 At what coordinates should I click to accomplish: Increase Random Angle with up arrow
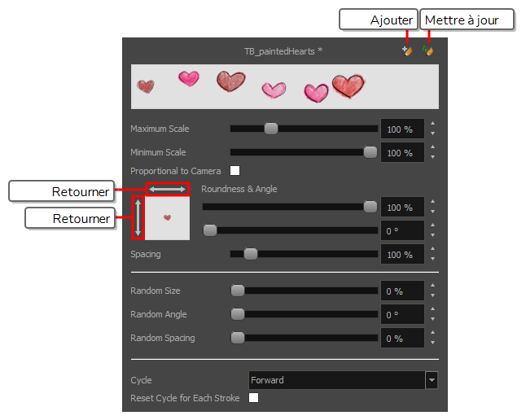pos(432,309)
